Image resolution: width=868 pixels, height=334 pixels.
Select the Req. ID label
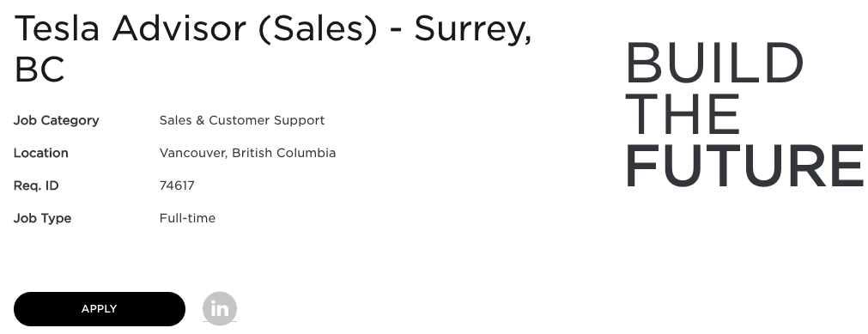tap(36, 185)
